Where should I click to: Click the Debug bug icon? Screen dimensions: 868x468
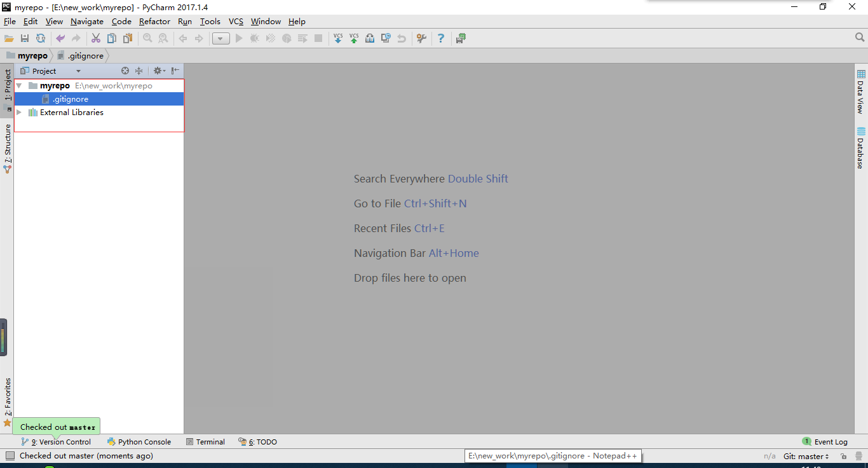coord(255,39)
